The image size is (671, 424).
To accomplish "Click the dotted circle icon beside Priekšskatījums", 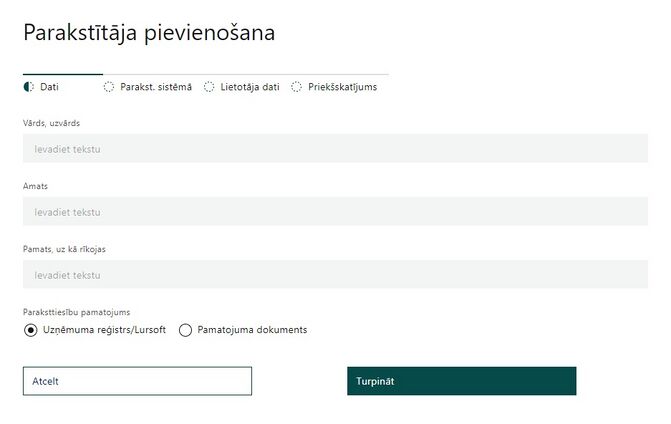I will click(x=296, y=87).
